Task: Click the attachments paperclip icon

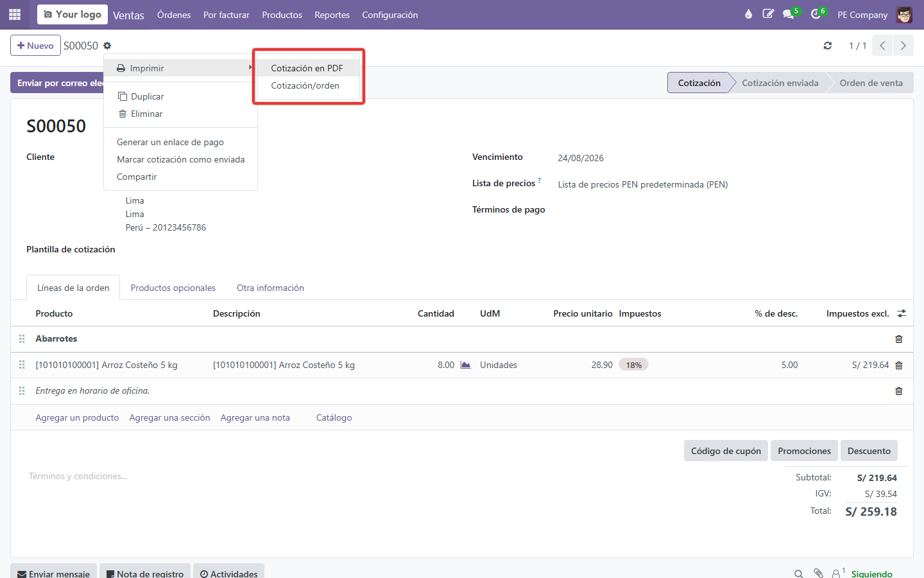Action: (x=818, y=573)
